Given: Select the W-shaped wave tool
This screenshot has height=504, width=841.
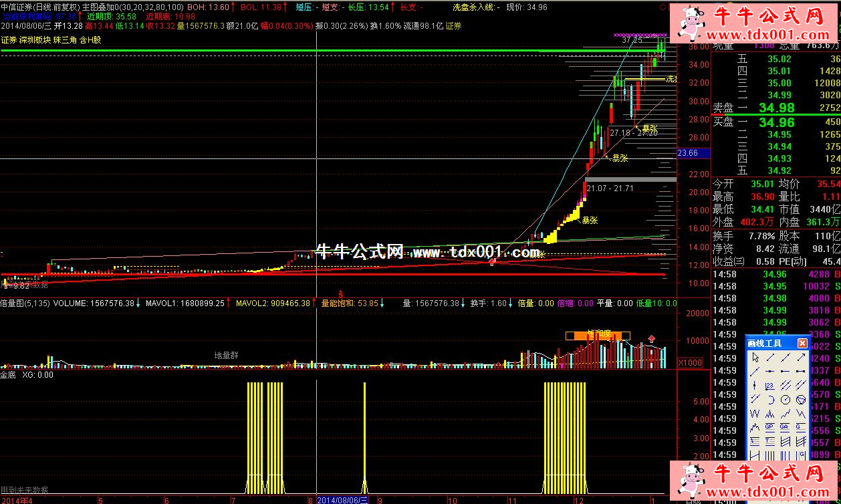Looking at the screenshot, I should [755, 413].
